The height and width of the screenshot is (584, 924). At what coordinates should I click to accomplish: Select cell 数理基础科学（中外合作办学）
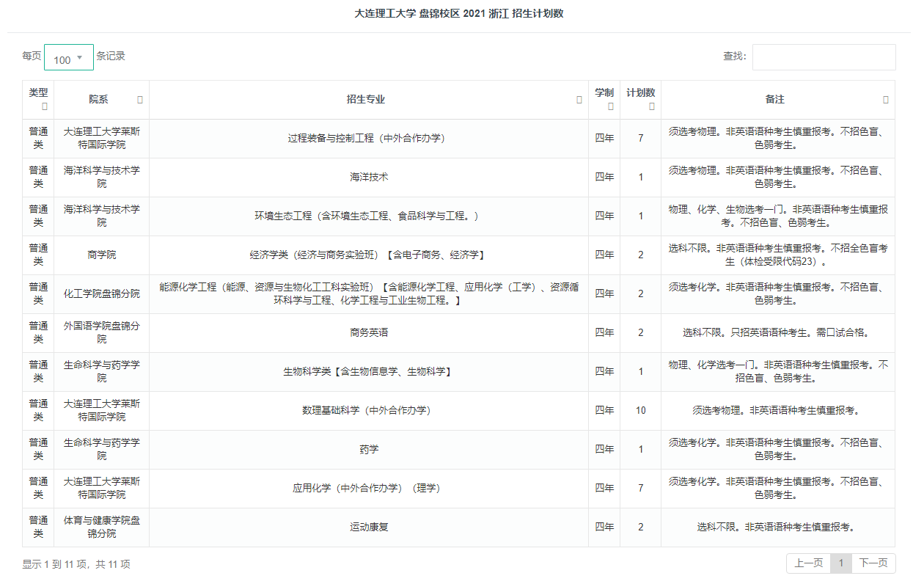pos(368,410)
